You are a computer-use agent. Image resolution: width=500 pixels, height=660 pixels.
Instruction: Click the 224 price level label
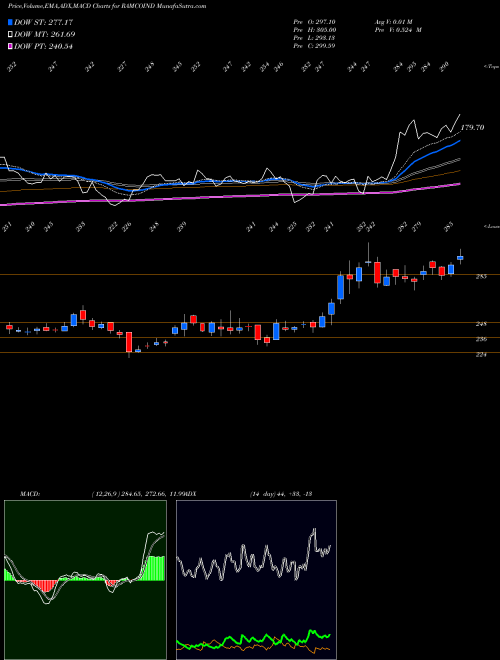(x=481, y=355)
